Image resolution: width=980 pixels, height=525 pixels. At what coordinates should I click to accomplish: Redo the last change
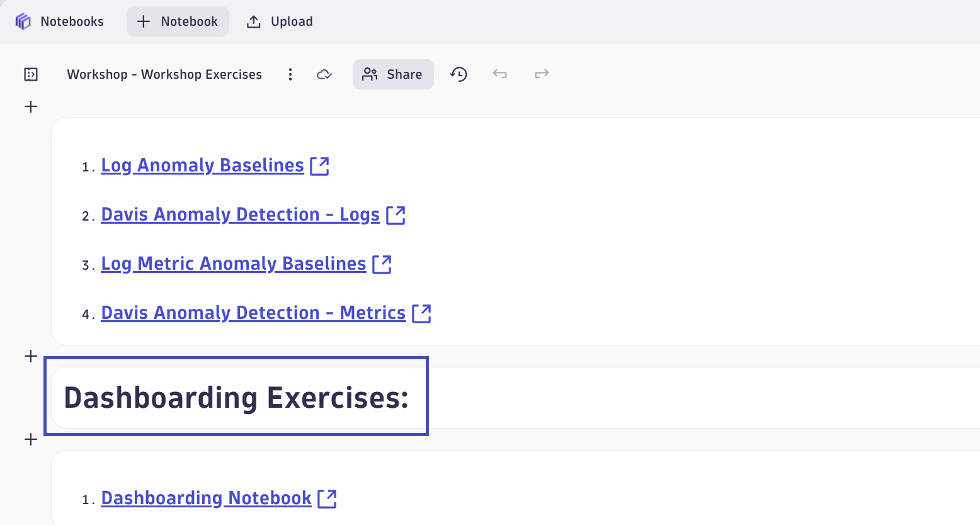click(x=542, y=74)
